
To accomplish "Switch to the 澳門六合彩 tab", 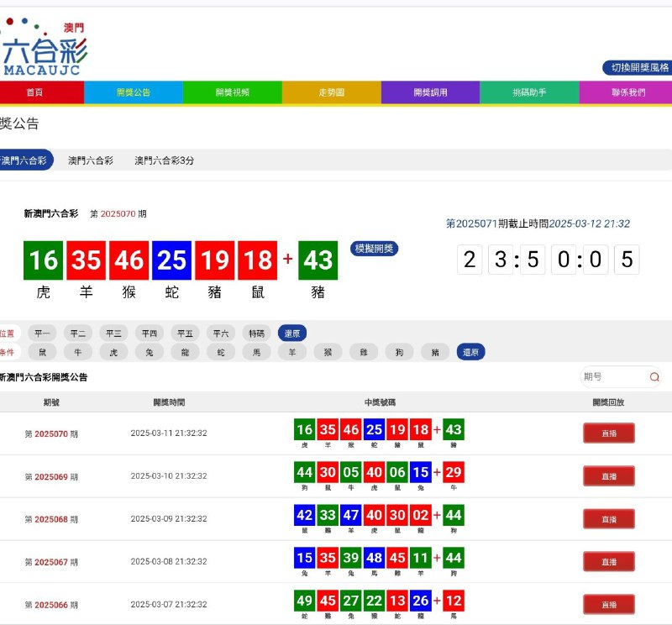I will [91, 160].
